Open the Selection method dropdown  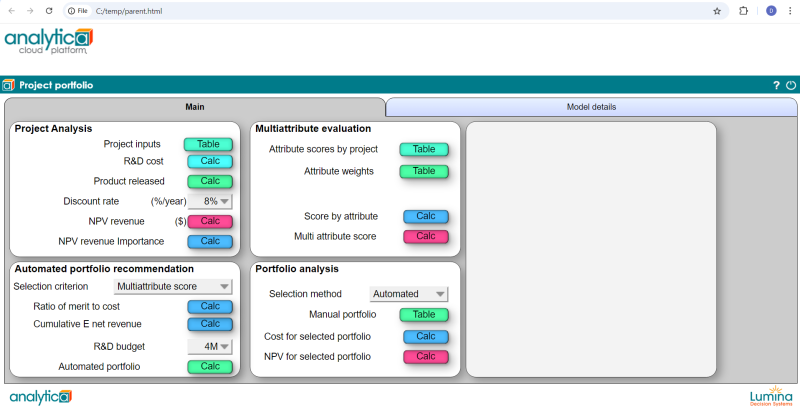(x=409, y=294)
